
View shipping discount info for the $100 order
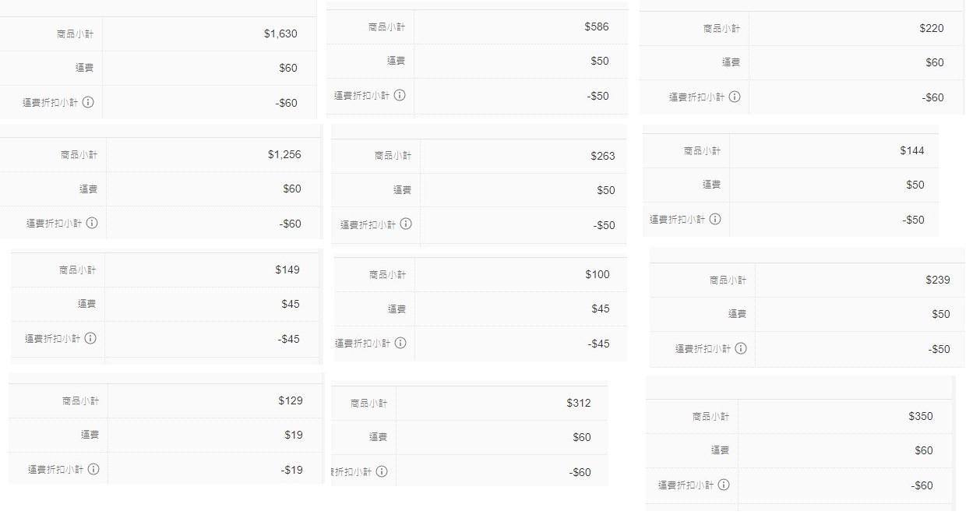click(x=400, y=343)
